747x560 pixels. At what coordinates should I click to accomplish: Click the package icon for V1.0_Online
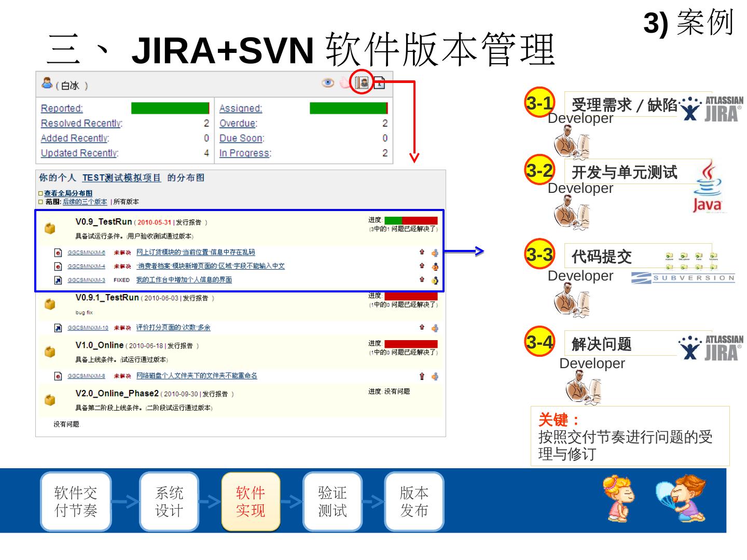(x=50, y=352)
